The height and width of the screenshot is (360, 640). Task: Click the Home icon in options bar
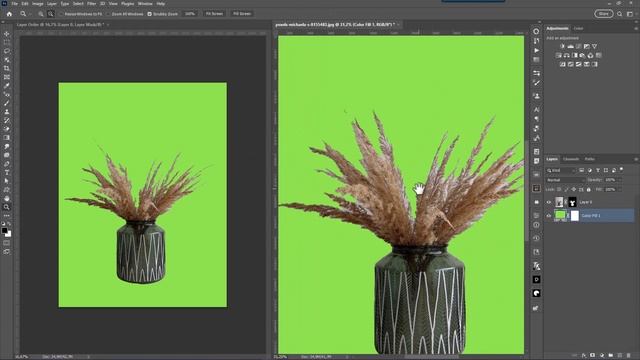click(9, 14)
